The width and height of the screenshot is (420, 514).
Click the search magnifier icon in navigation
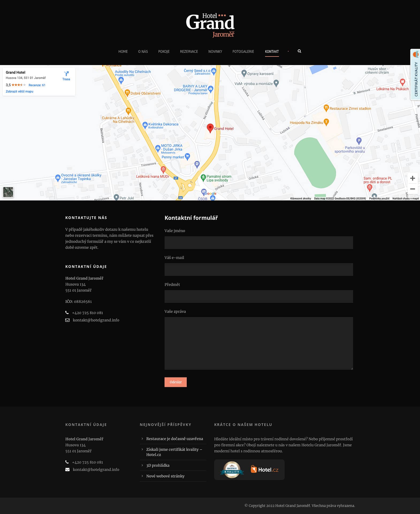(x=299, y=51)
